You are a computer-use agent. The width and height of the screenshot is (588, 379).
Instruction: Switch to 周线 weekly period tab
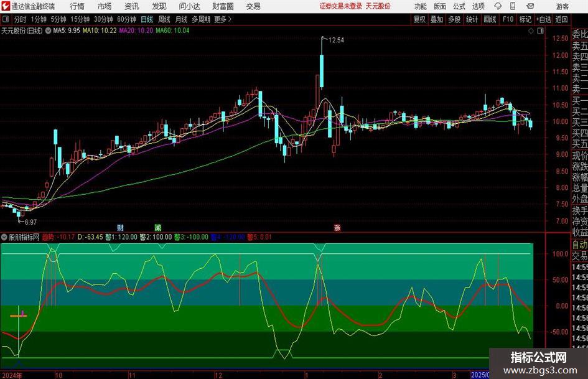[x=164, y=19]
